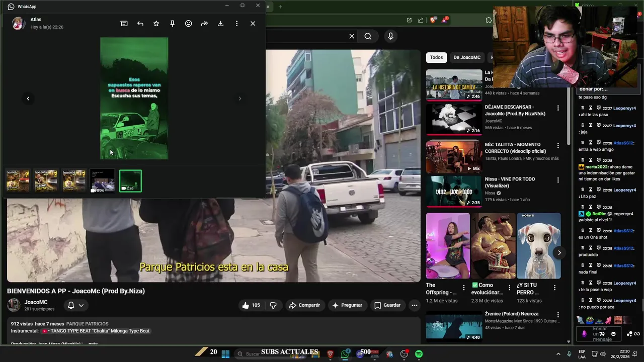Close the WhatsApp media viewer with the X
Image resolution: width=644 pixels, height=362 pixels.
(x=253, y=24)
